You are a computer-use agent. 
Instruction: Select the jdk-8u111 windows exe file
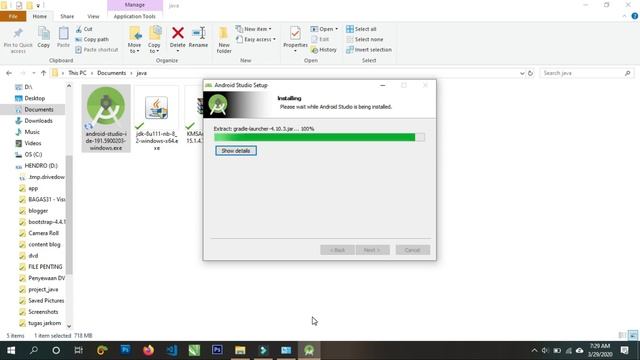coord(156,118)
